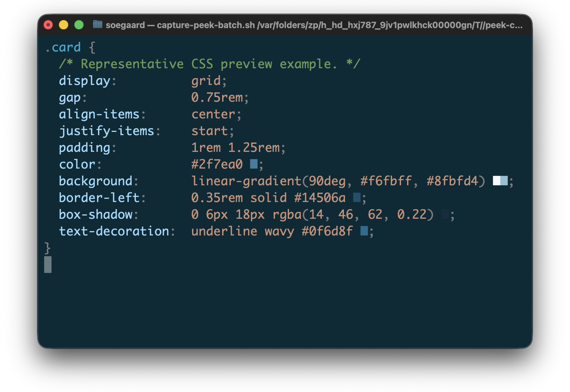Click the justify-items start value
This screenshot has height=392, width=570.
(209, 131)
